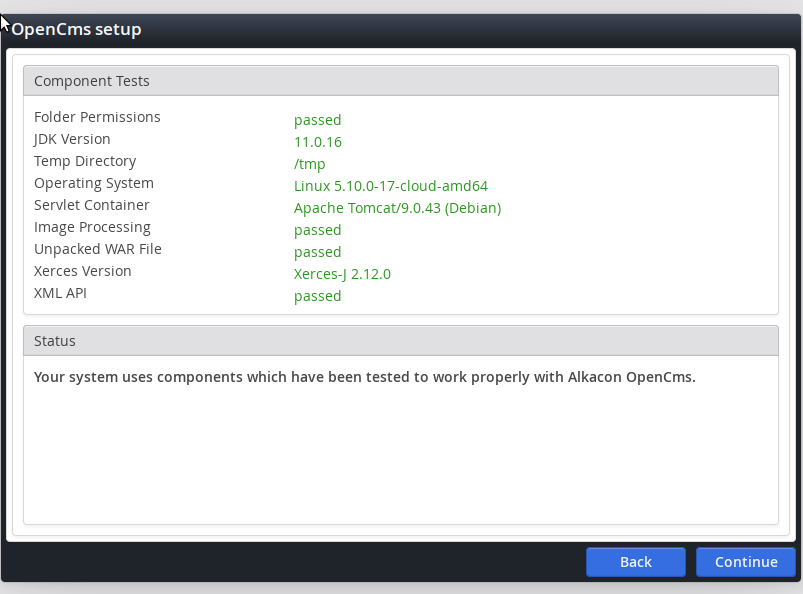Viewport: 803px width, 594px height.
Task: Click the Image Processing label
Action: pyautogui.click(x=92, y=227)
